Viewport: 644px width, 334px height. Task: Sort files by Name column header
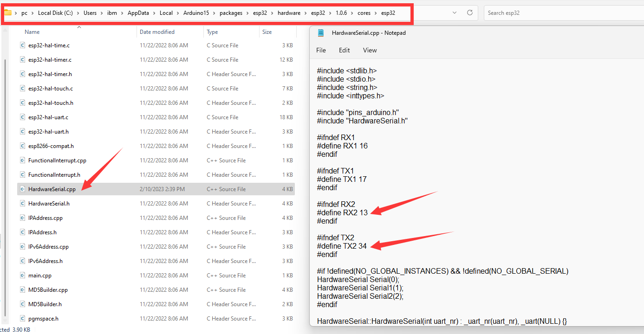(x=32, y=32)
